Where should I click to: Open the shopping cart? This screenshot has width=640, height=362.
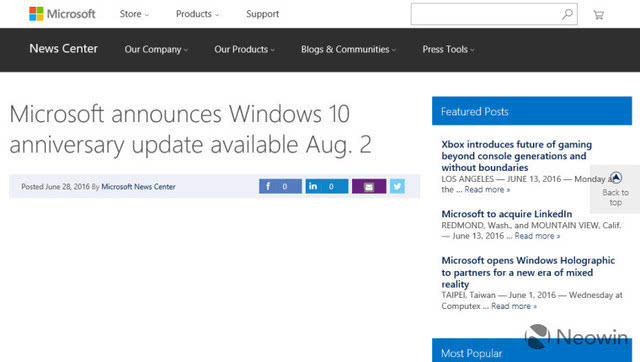coord(598,15)
